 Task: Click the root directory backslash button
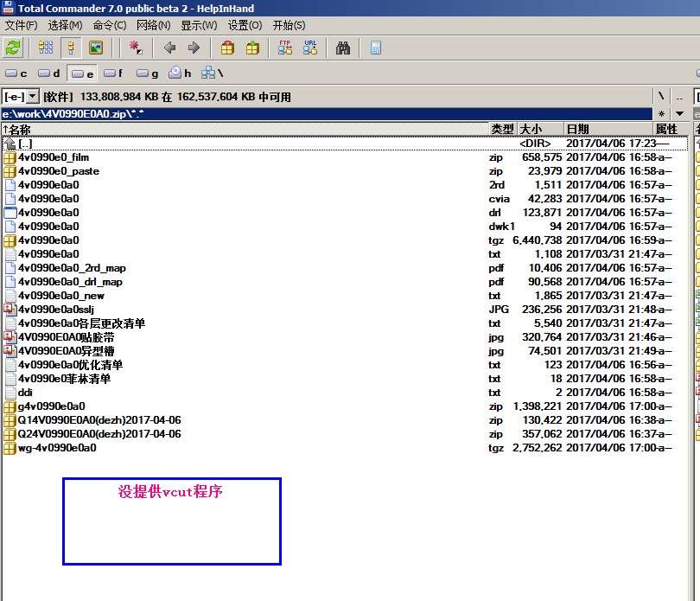pyautogui.click(x=661, y=97)
